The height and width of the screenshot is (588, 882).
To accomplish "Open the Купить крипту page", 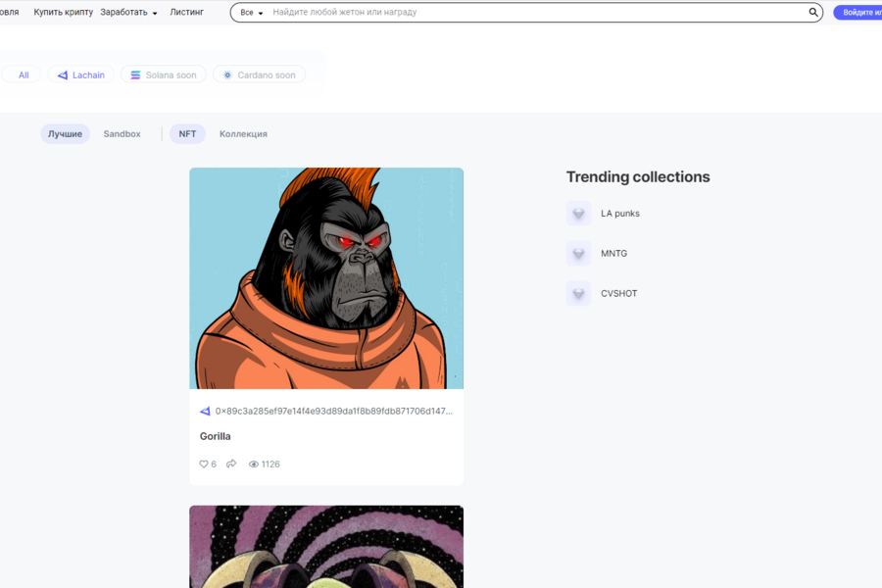I will (64, 13).
